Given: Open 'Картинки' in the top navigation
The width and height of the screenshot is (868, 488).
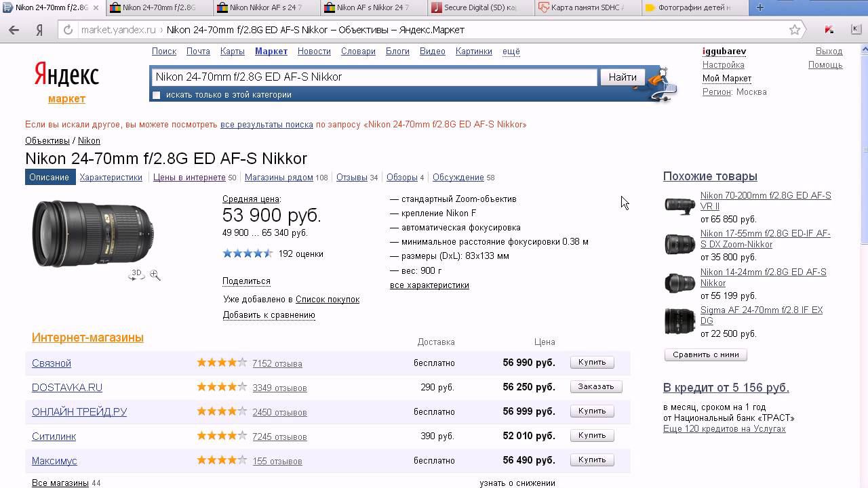Looking at the screenshot, I should [474, 52].
